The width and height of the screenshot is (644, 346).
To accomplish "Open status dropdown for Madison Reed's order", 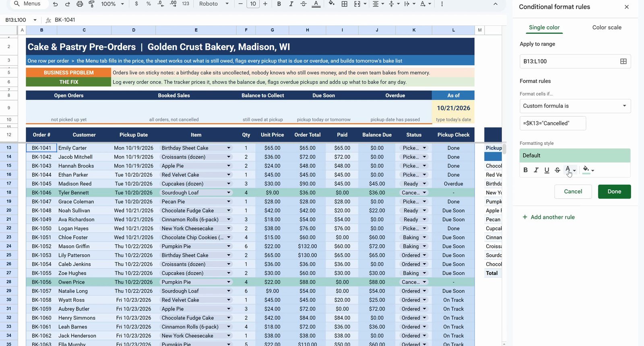I will click(424, 184).
